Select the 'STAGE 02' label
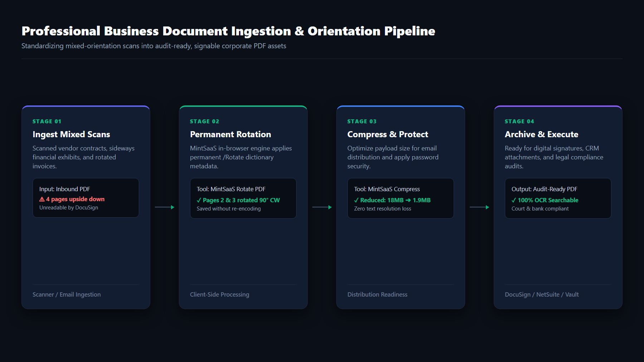Viewport: 644px width, 362px height. click(x=204, y=122)
